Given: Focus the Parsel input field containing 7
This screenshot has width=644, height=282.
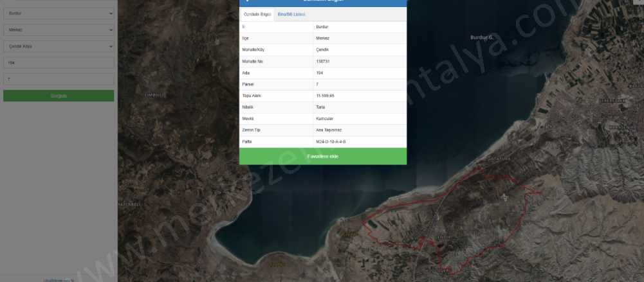Looking at the screenshot, I should tap(58, 80).
